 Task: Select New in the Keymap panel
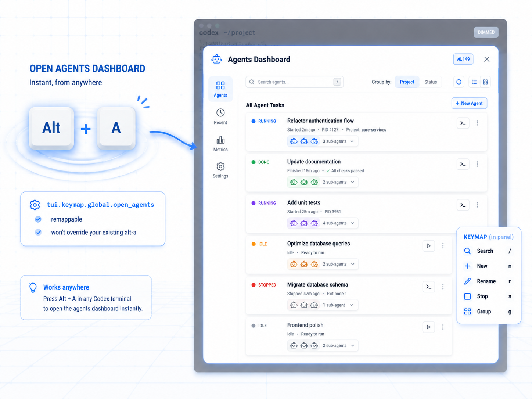tap(488, 266)
